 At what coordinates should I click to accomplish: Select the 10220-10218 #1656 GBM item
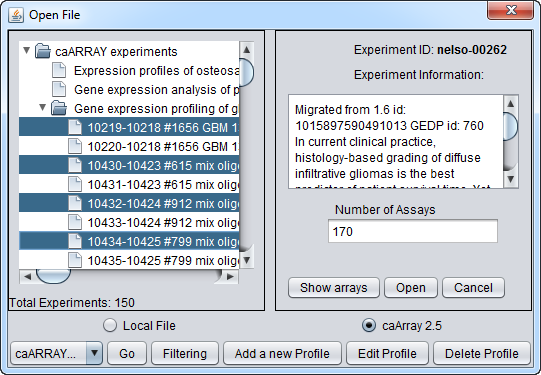tap(129, 146)
